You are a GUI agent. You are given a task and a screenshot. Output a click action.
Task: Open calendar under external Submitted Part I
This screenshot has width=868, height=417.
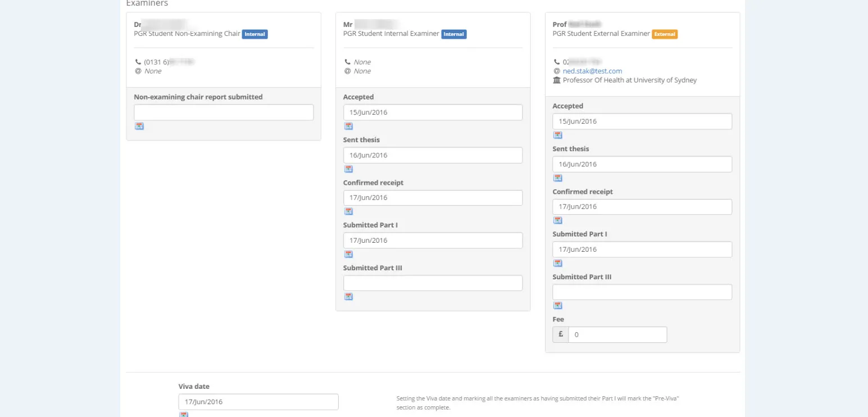point(558,263)
